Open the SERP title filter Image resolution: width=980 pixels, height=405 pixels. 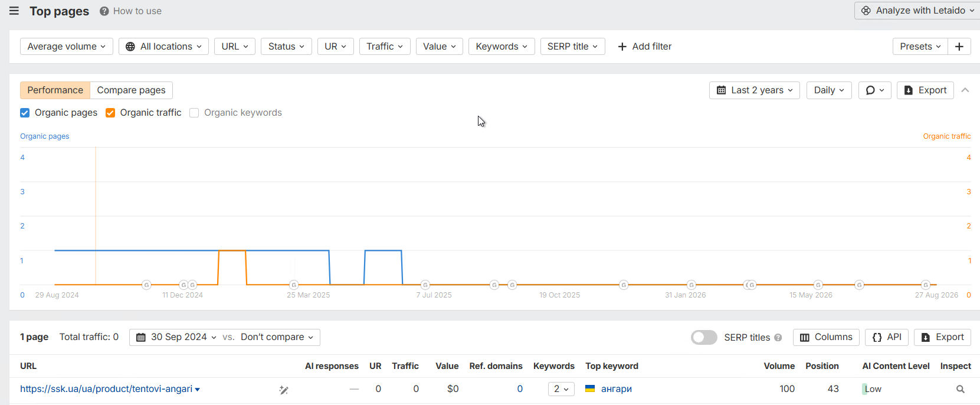[573, 47]
